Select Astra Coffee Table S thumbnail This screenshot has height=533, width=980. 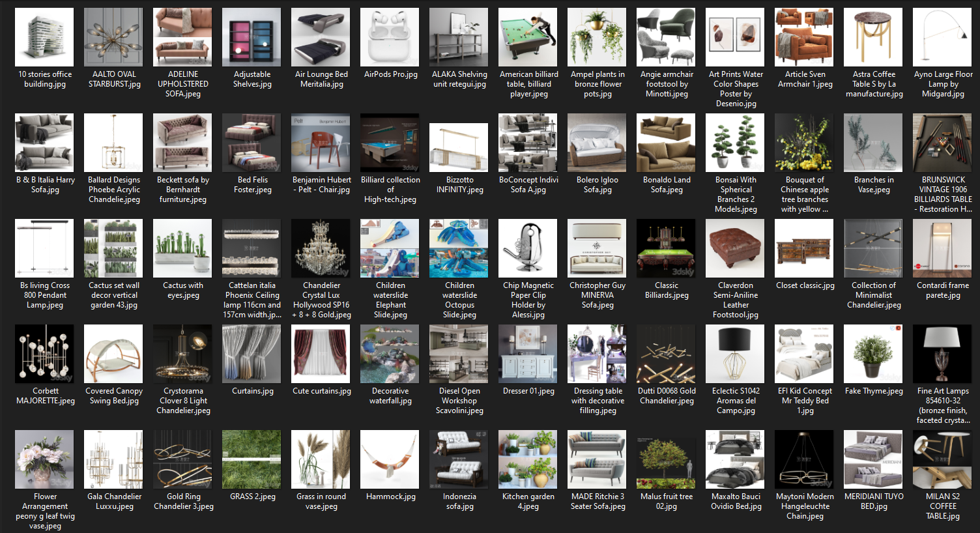coord(874,37)
